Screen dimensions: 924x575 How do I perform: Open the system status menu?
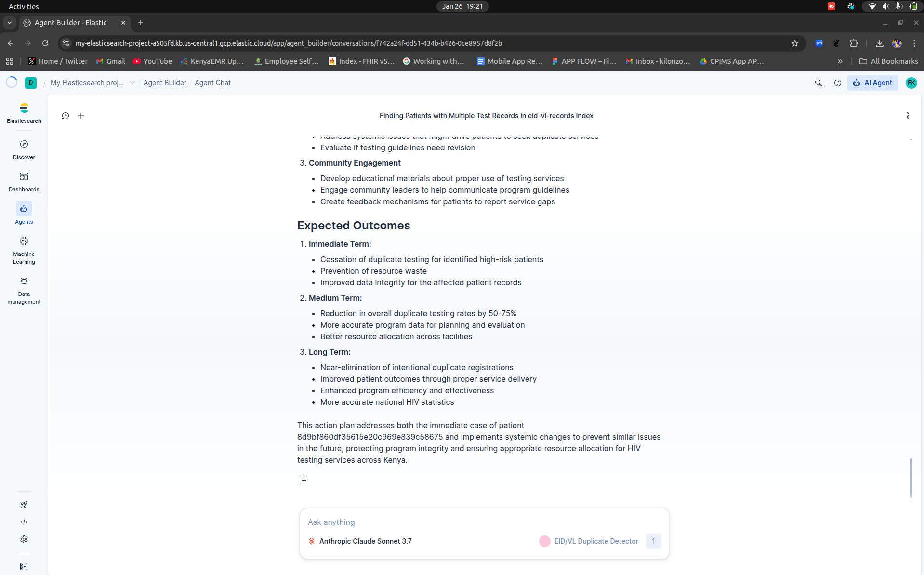click(x=892, y=6)
